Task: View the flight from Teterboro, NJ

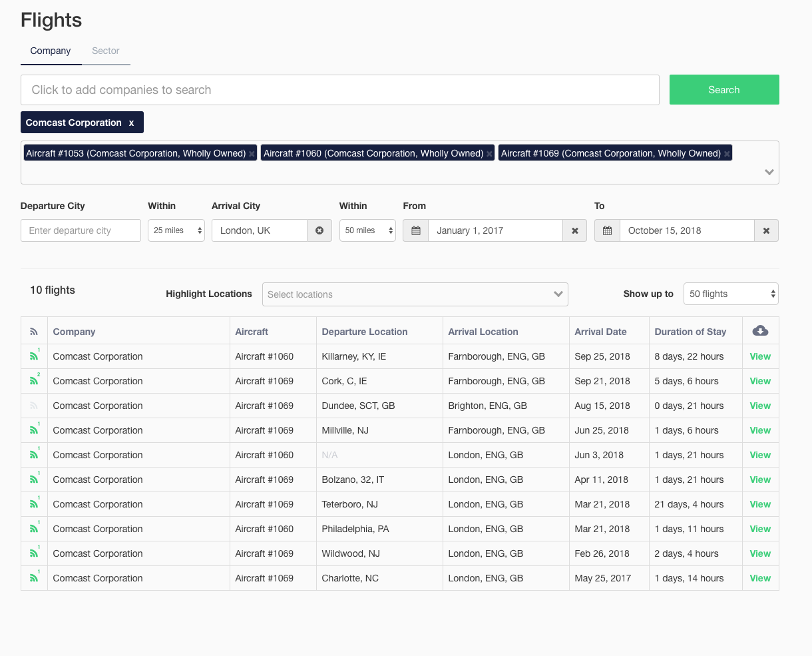Action: click(x=760, y=504)
